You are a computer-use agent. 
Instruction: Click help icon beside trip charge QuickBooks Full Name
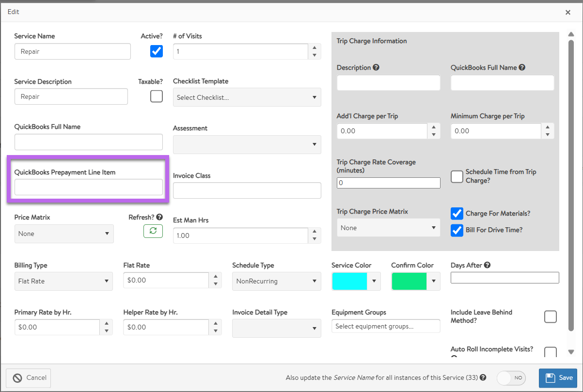point(522,68)
